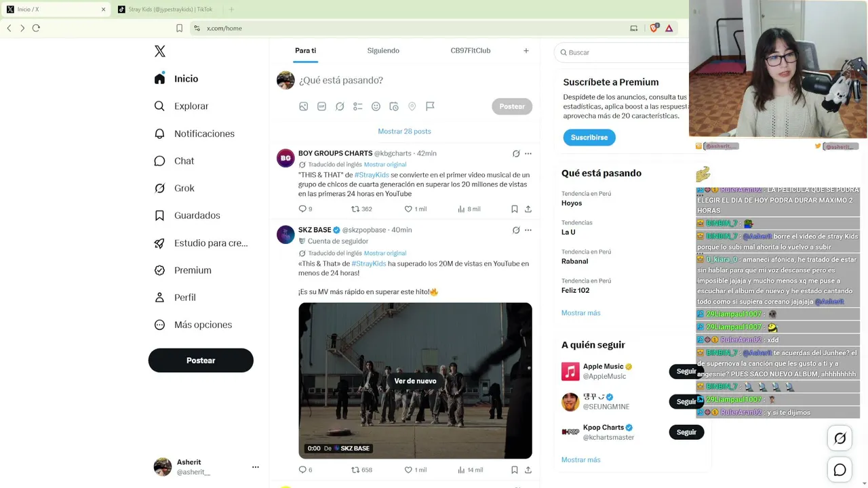868x488 pixels.
Task: Follow Kpop Charts with the Seguir button
Action: (686, 432)
